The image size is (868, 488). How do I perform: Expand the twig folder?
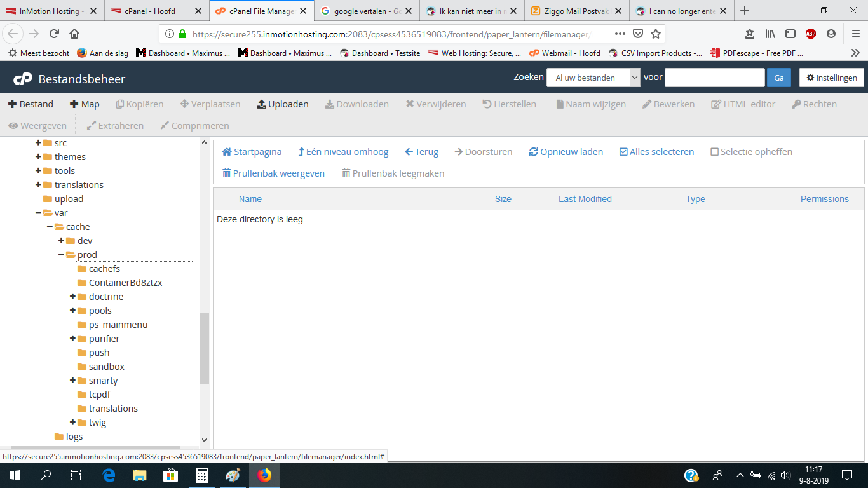coord(73,423)
